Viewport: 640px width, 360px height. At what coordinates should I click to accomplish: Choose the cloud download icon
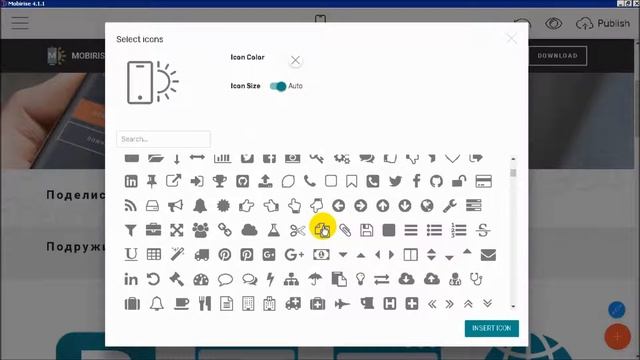click(406, 279)
